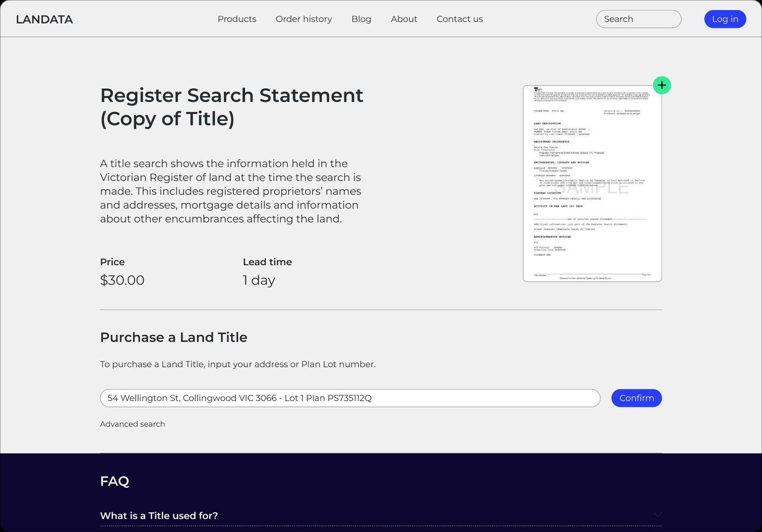Viewport: 762px width, 532px height.
Task: Select the green plus icon on the document
Action: 661,85
